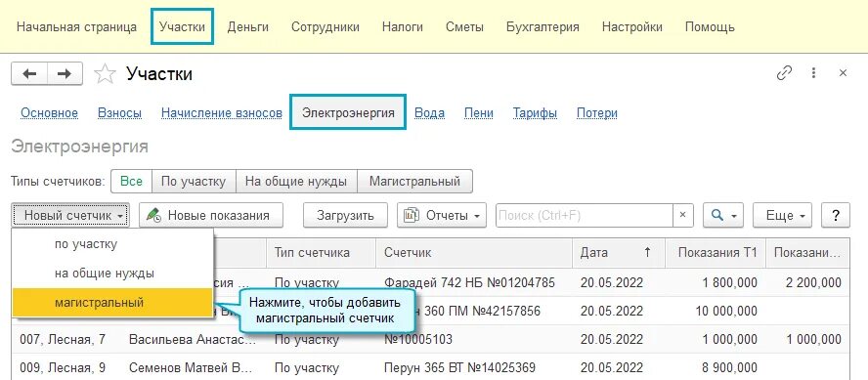Go back with the left arrow button
Image resolution: width=868 pixels, height=380 pixels.
29,73
